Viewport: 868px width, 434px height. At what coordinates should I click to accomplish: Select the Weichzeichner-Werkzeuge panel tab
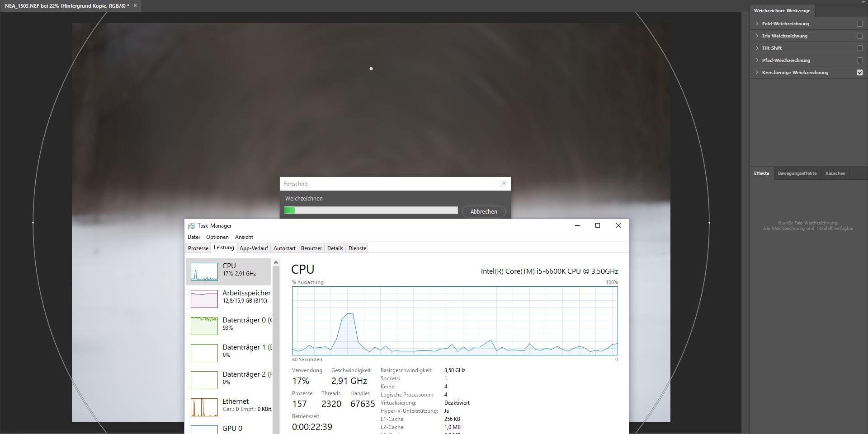click(x=782, y=11)
